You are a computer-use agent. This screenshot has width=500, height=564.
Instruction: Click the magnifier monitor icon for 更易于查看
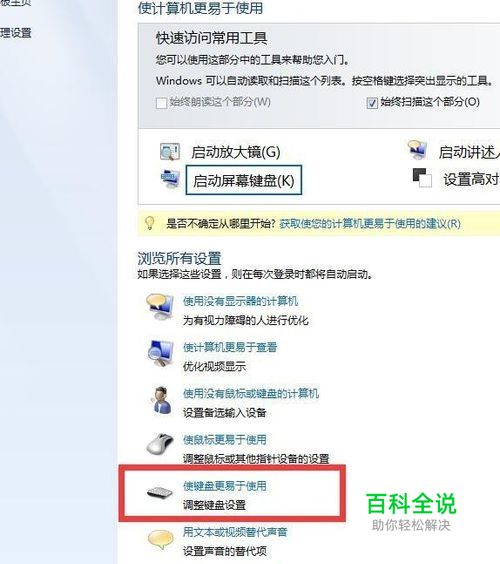tap(160, 353)
